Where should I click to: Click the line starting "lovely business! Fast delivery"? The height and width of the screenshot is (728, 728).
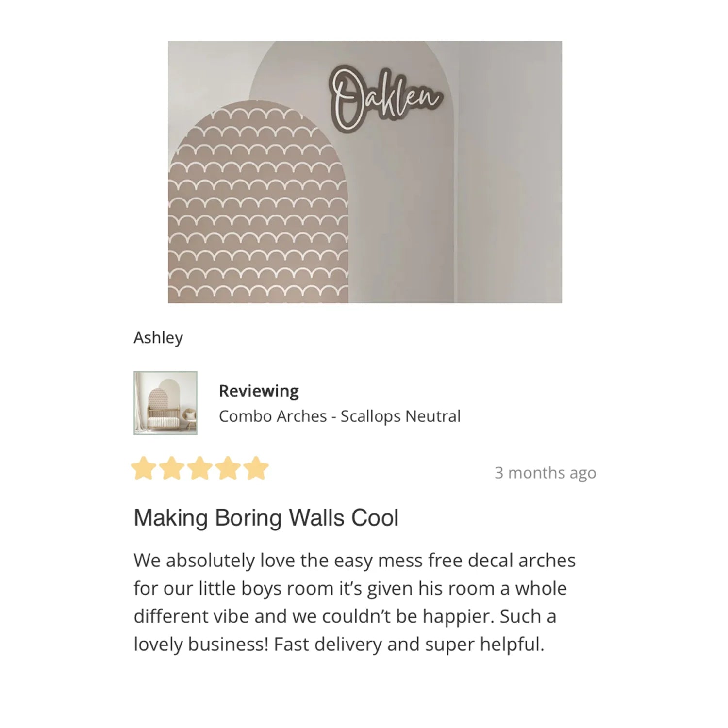[339, 645]
